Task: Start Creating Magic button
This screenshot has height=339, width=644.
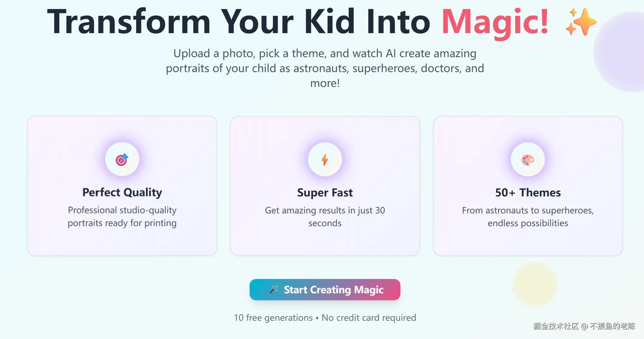Action: tap(325, 289)
